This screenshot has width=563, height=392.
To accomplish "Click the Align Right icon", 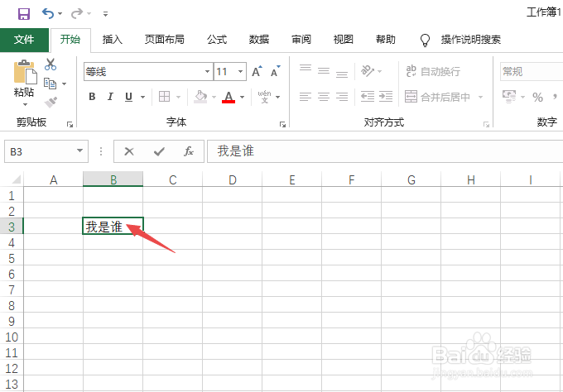I will [342, 97].
